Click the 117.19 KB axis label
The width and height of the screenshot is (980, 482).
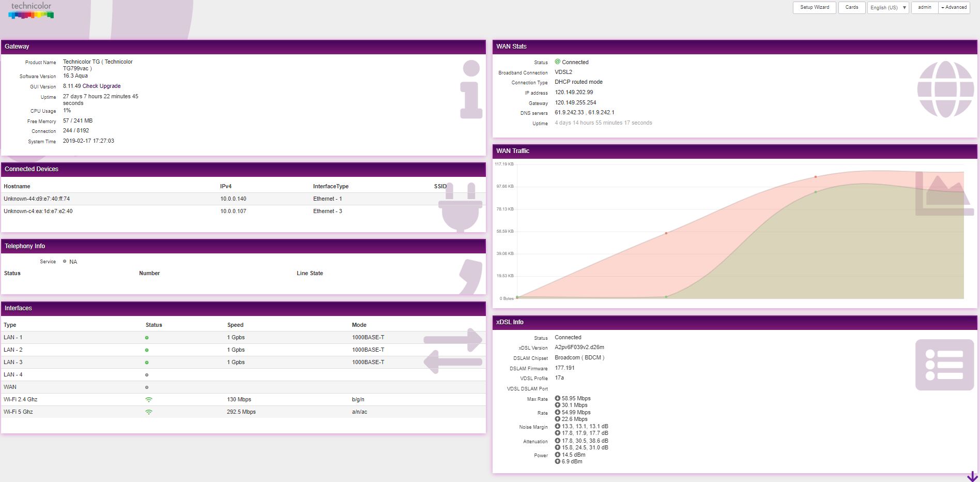coord(504,164)
